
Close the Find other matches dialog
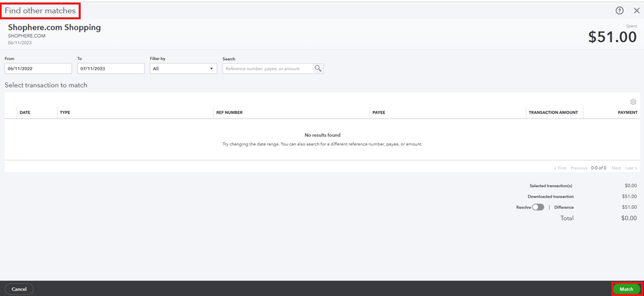click(637, 11)
